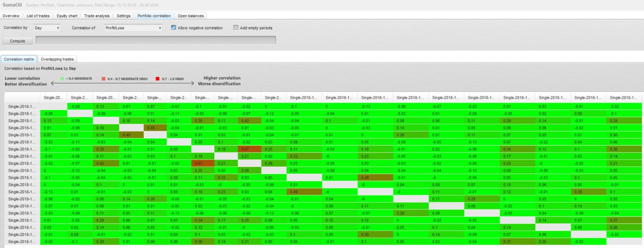
Task: Open the Correlation by Day dropdown
Action: [x=47, y=28]
